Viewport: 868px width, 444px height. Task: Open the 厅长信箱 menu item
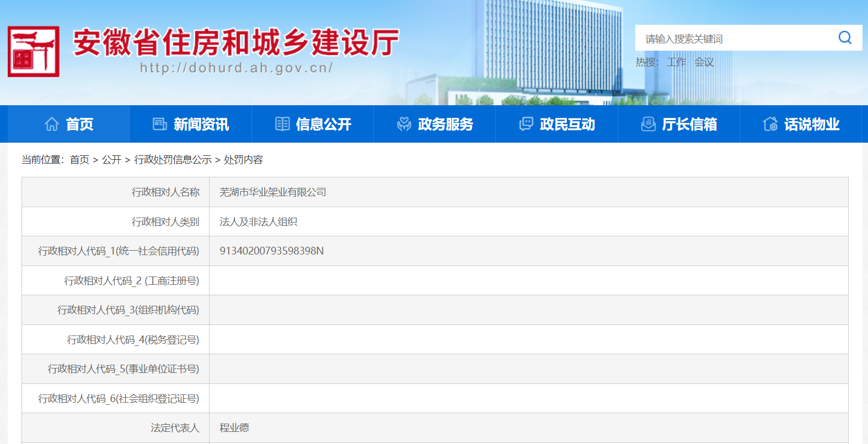[x=679, y=124]
